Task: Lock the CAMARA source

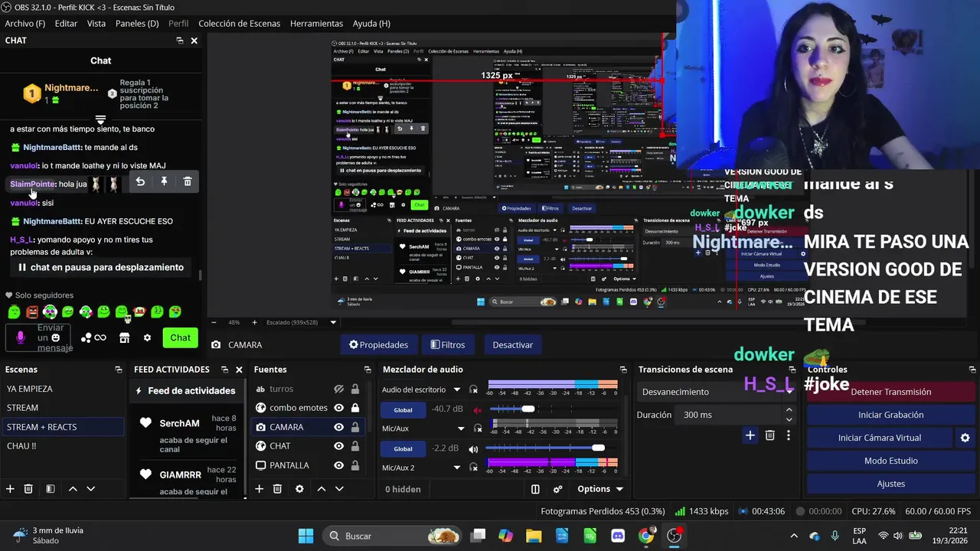Action: (355, 427)
